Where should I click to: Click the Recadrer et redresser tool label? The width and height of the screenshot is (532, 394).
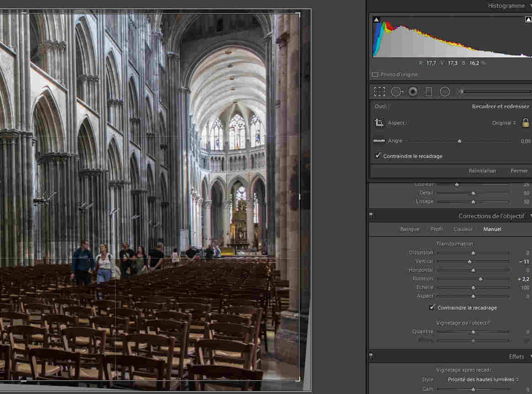pyautogui.click(x=500, y=106)
